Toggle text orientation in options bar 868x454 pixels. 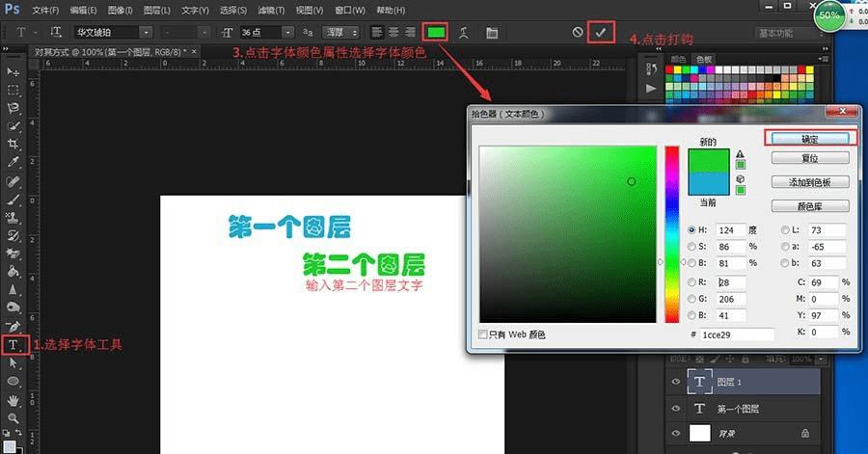(55, 32)
